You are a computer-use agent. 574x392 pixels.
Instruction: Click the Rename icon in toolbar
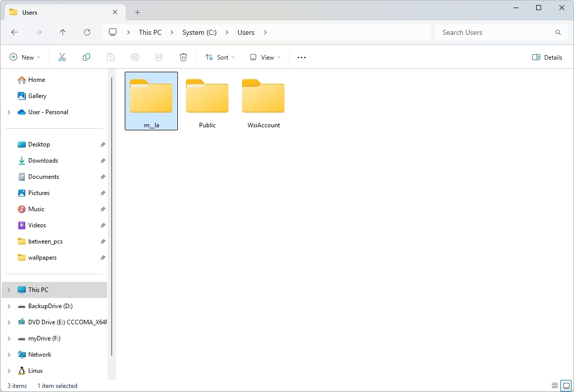click(x=135, y=57)
